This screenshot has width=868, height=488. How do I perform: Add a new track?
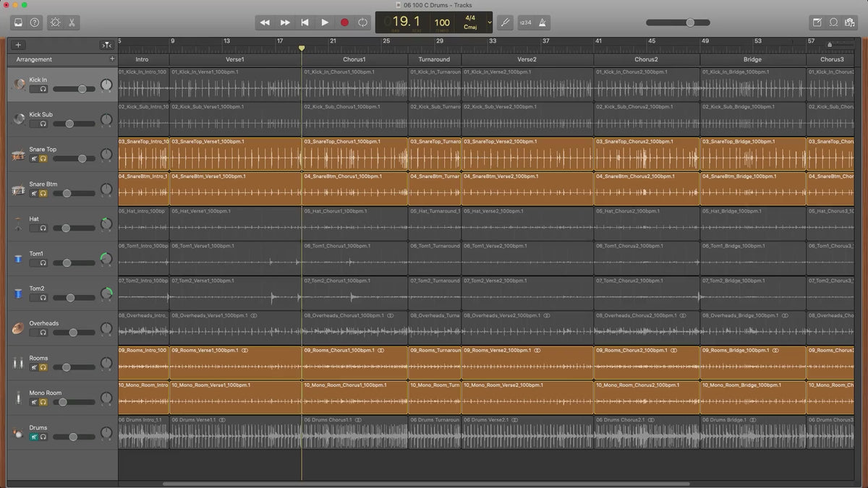[x=18, y=45]
